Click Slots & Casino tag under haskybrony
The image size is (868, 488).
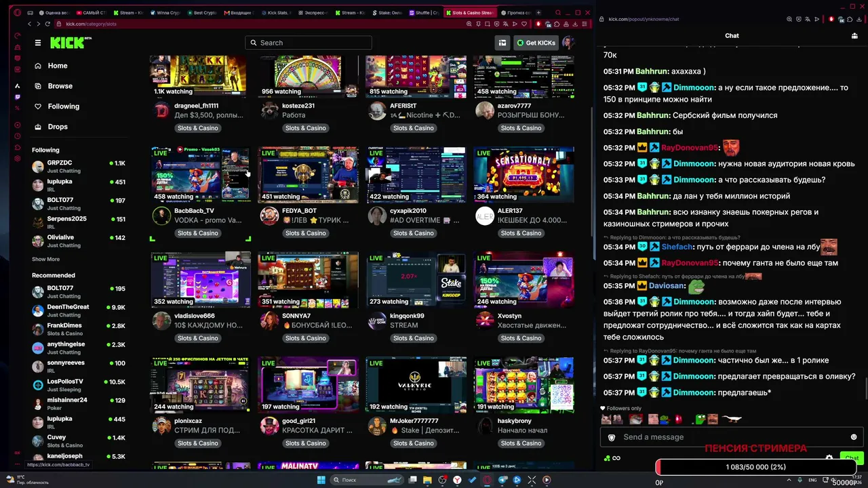521,443
